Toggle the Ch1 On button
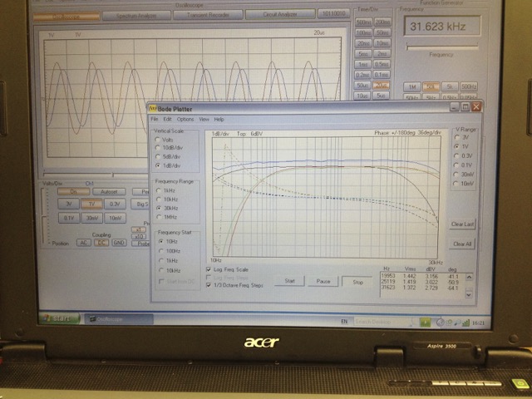The image size is (532, 399). (74, 192)
